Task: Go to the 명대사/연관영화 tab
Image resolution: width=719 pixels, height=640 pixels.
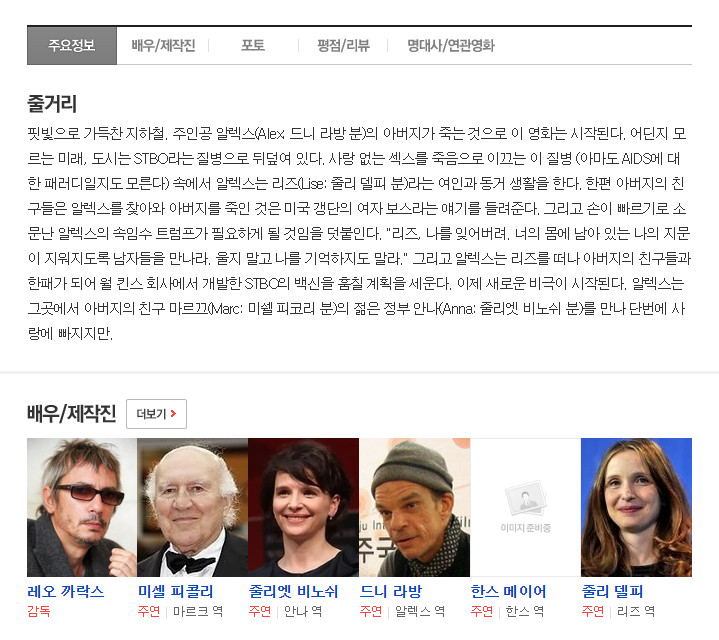Action: coord(450,46)
